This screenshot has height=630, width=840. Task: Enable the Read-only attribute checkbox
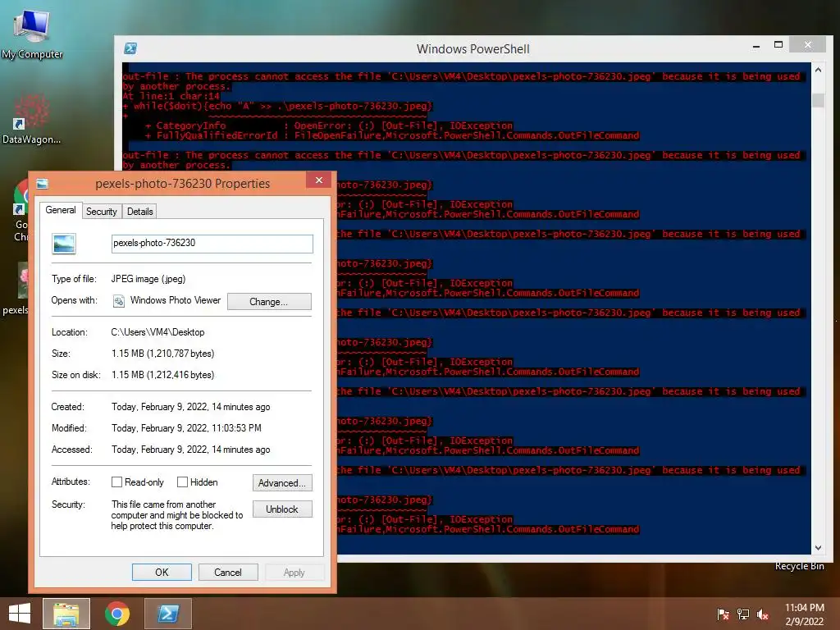click(x=116, y=482)
